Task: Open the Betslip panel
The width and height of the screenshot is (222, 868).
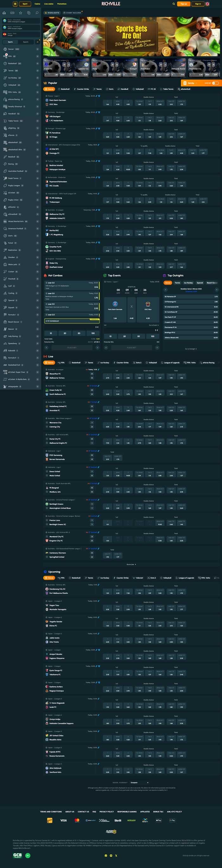Action: click(x=191, y=83)
